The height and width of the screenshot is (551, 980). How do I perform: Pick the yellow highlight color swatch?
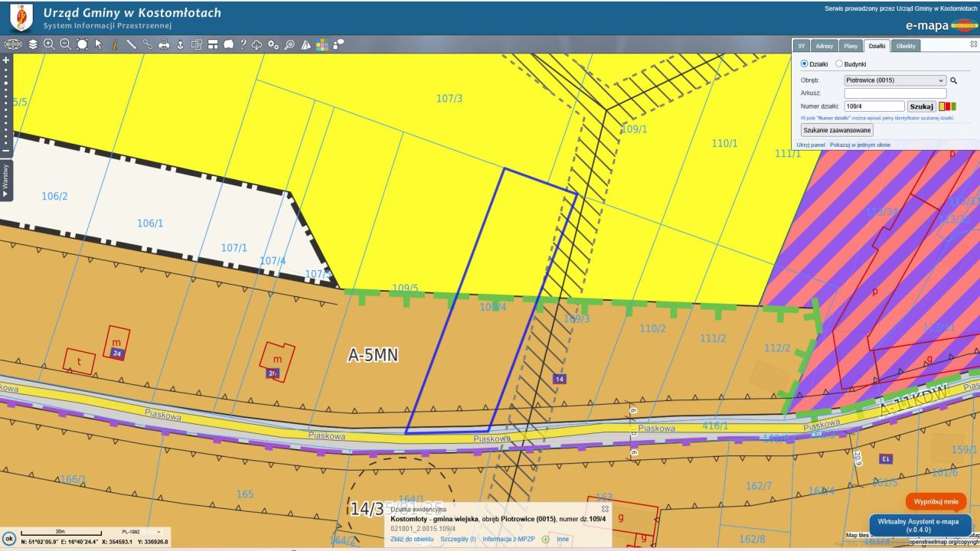point(942,106)
